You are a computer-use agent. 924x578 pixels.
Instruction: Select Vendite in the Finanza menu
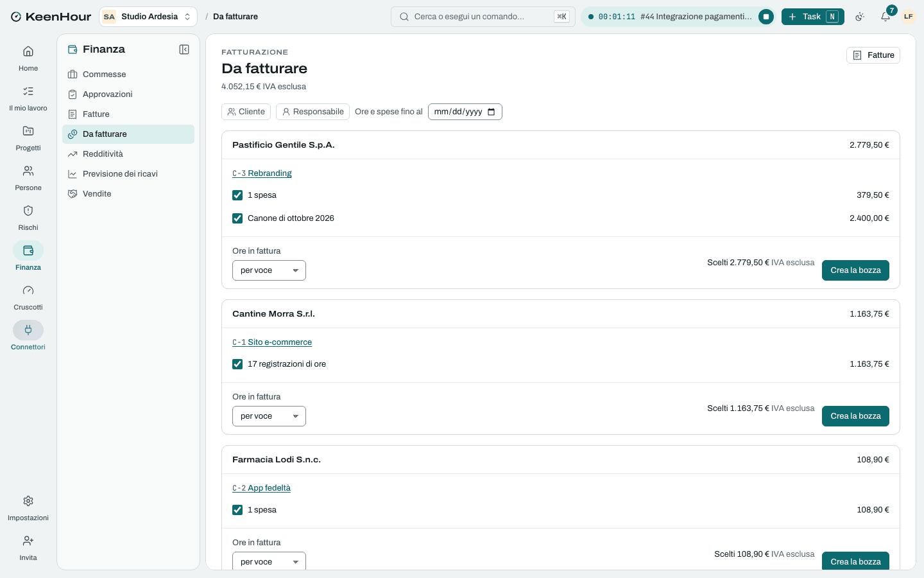point(128,194)
